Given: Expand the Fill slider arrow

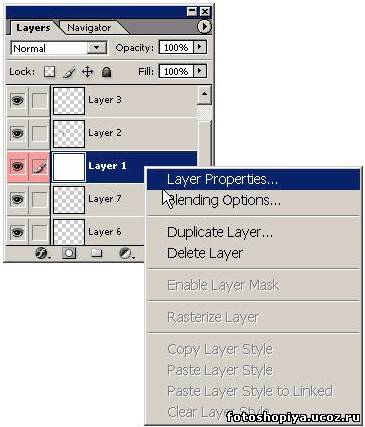Looking at the screenshot, I should pos(200,71).
